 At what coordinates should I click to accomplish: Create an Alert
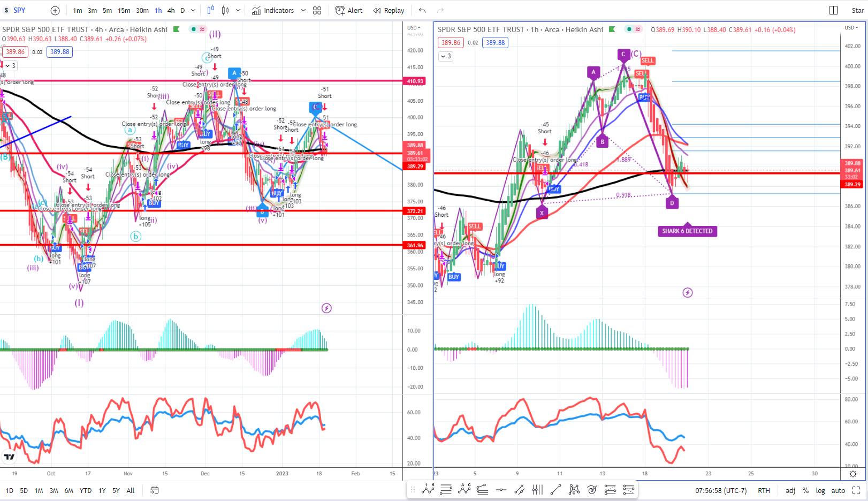(349, 10)
